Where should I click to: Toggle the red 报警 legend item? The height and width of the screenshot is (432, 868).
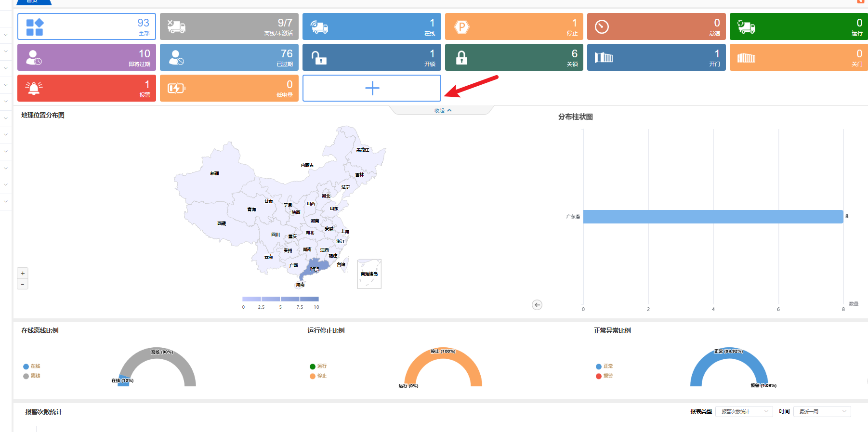pyautogui.click(x=605, y=376)
